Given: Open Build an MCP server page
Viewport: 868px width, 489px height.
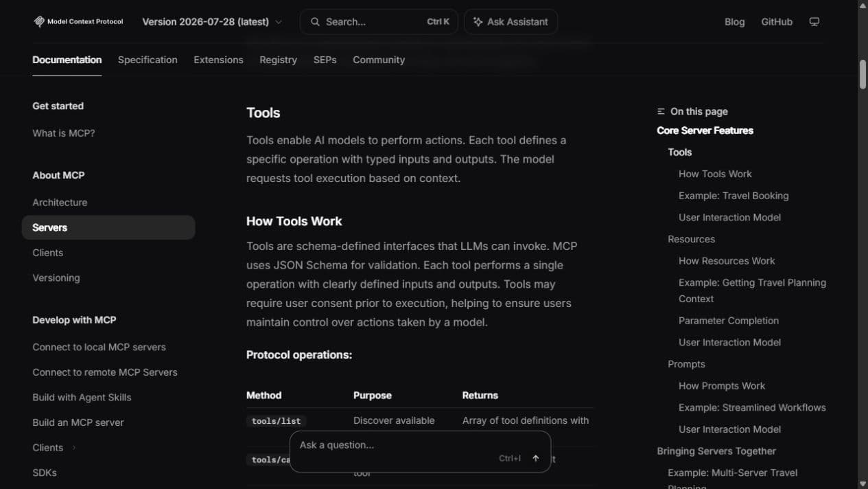Looking at the screenshot, I should click(x=78, y=423).
